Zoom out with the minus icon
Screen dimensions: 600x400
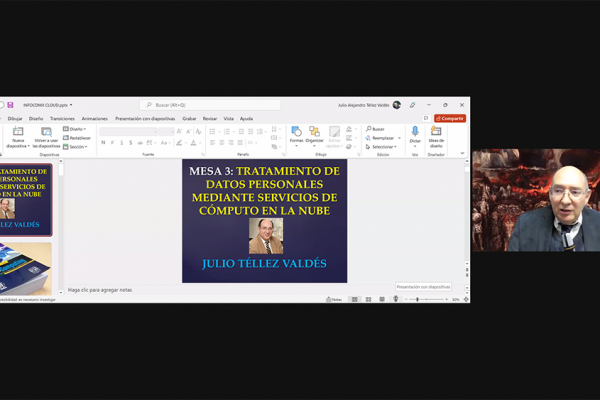pyautogui.click(x=406, y=299)
